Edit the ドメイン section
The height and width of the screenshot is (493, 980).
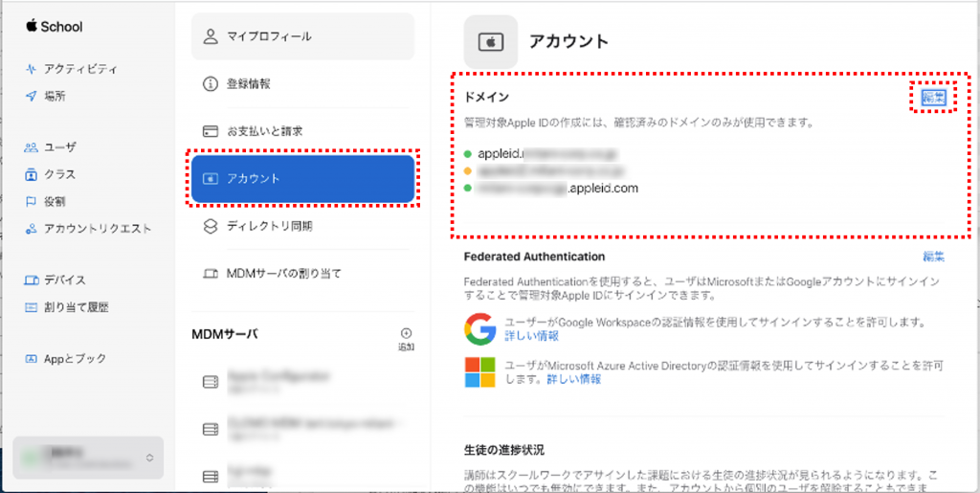point(934,97)
